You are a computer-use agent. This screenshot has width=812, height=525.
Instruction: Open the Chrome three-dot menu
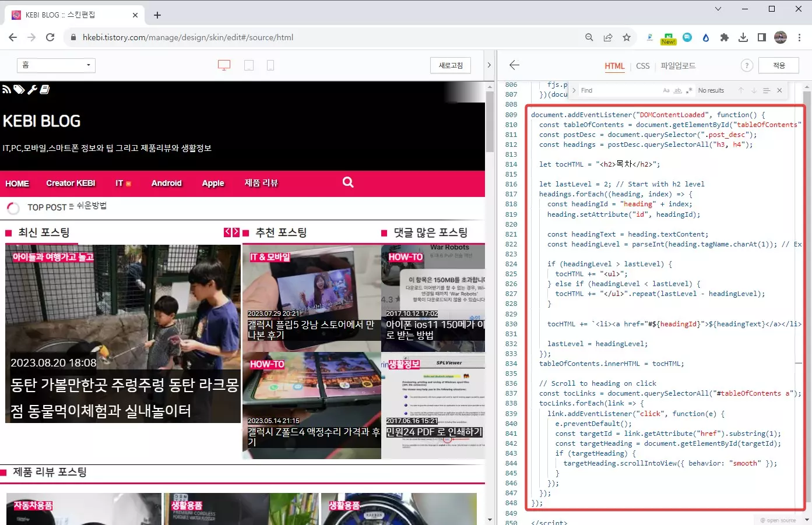[x=799, y=37]
